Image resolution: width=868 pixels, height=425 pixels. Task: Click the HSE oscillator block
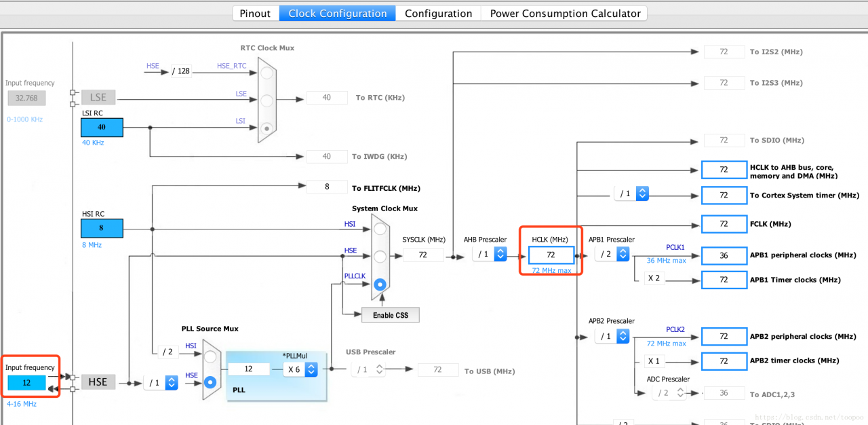[x=98, y=382]
